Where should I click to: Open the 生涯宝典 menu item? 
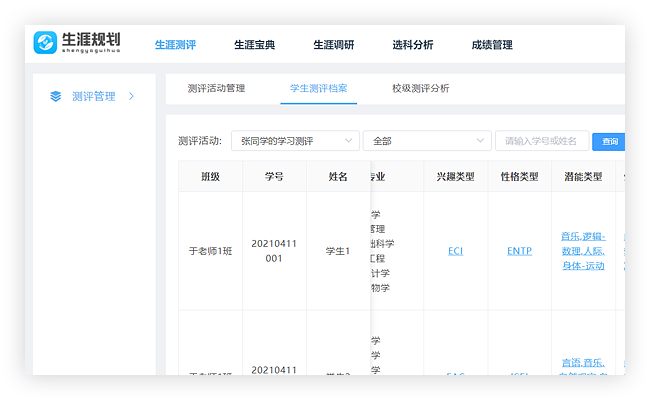coord(254,45)
